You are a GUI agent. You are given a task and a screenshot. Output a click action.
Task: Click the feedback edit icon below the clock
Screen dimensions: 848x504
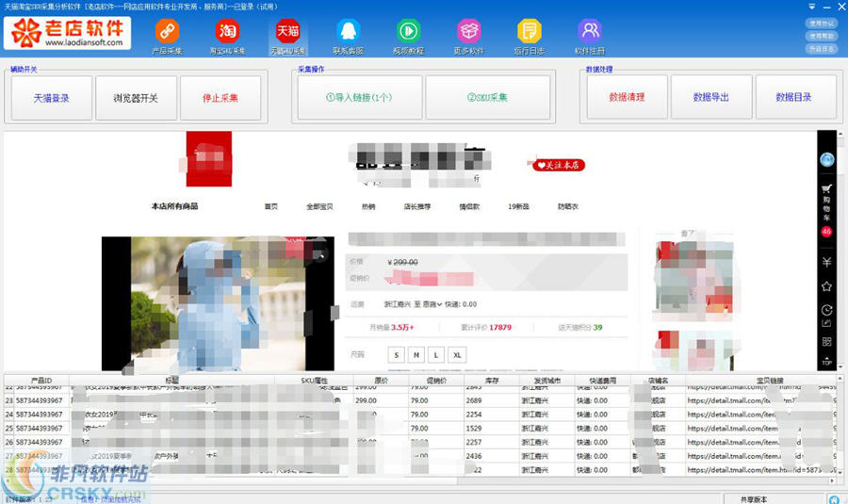coord(826,323)
